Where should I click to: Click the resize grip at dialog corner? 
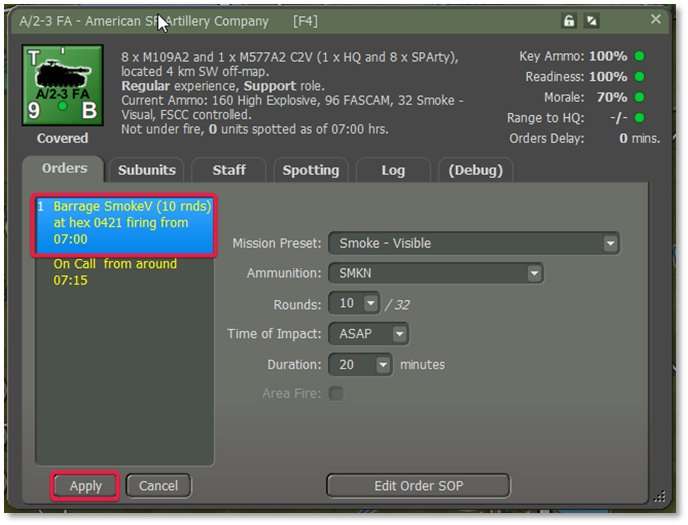coord(659,496)
